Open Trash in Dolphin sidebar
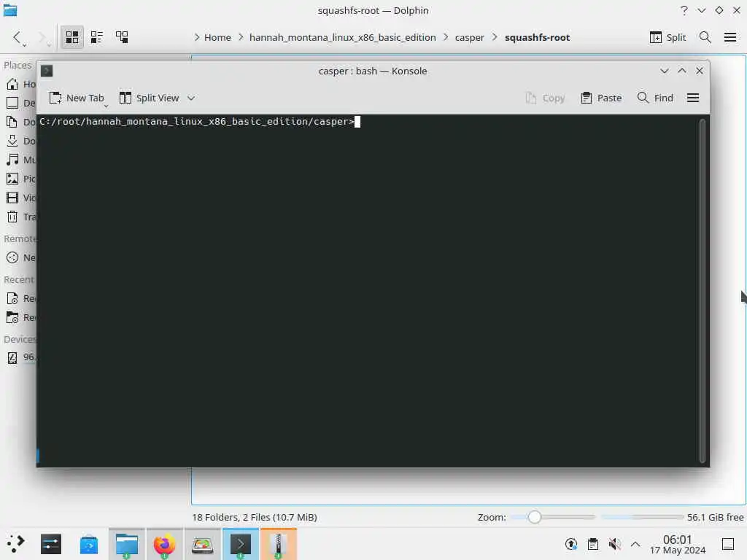Screen dimensions: 747x560 pyautogui.click(x=21, y=217)
